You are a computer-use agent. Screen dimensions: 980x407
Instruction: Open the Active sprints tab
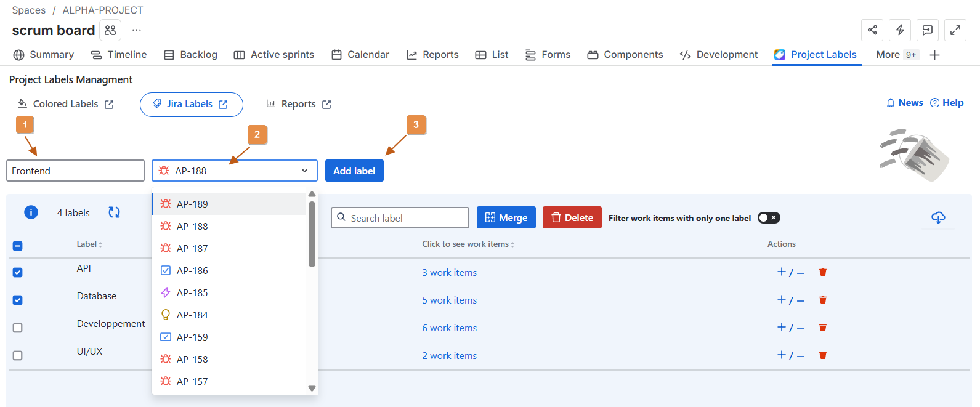(x=274, y=55)
